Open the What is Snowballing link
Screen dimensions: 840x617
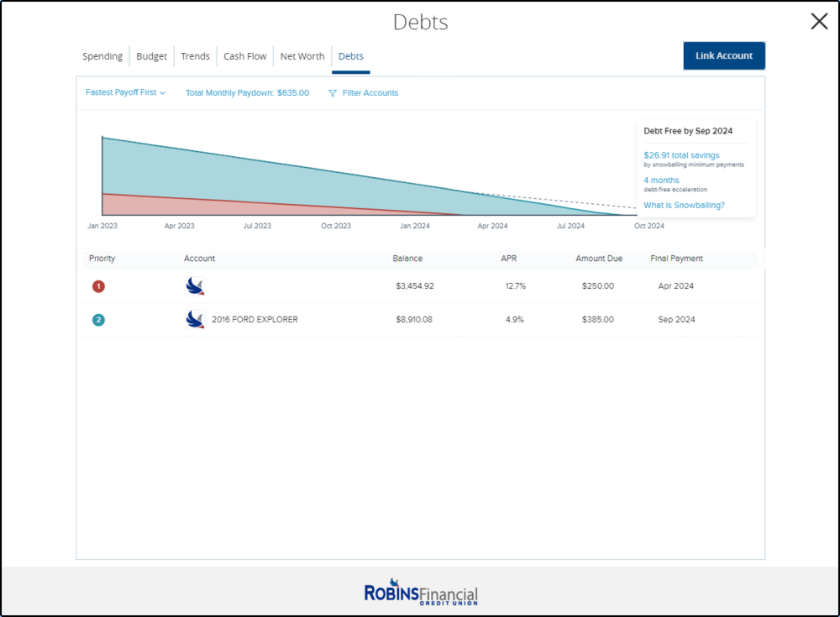684,205
